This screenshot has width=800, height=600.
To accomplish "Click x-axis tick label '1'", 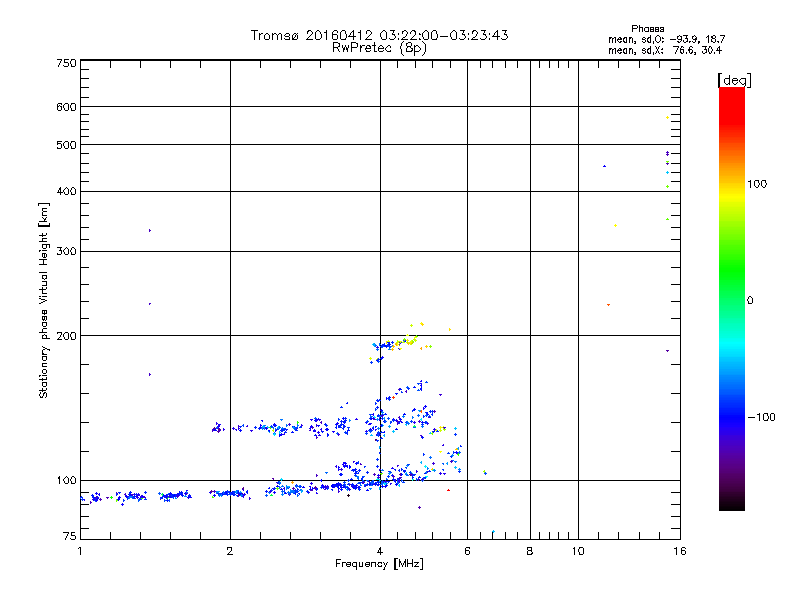I will tap(80, 551).
